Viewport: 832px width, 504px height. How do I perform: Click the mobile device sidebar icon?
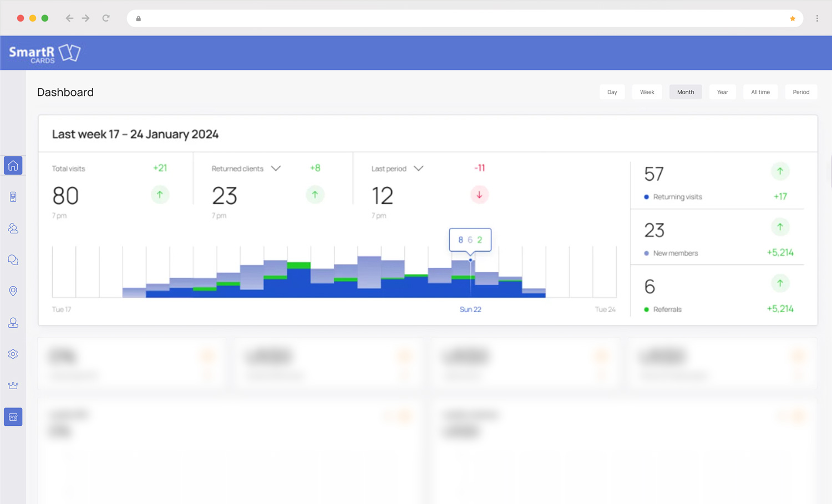[13, 197]
